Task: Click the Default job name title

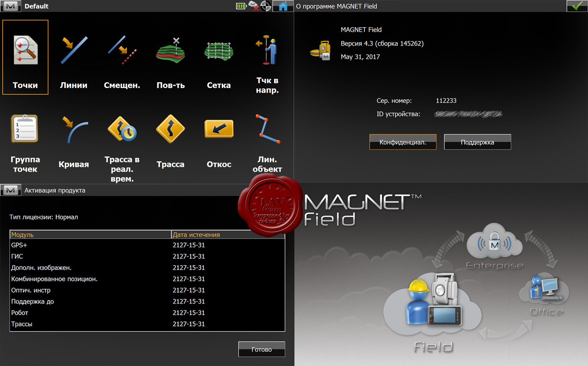Action: point(36,6)
